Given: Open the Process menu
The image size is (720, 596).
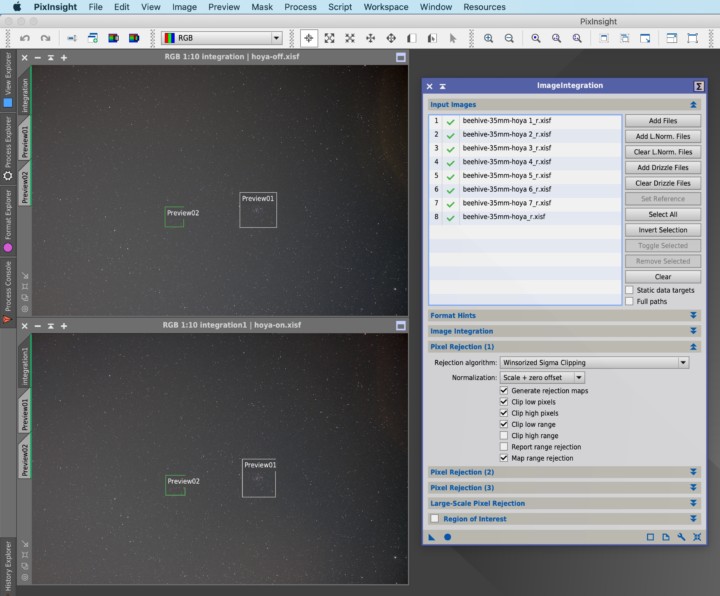Looking at the screenshot, I should (x=300, y=7).
